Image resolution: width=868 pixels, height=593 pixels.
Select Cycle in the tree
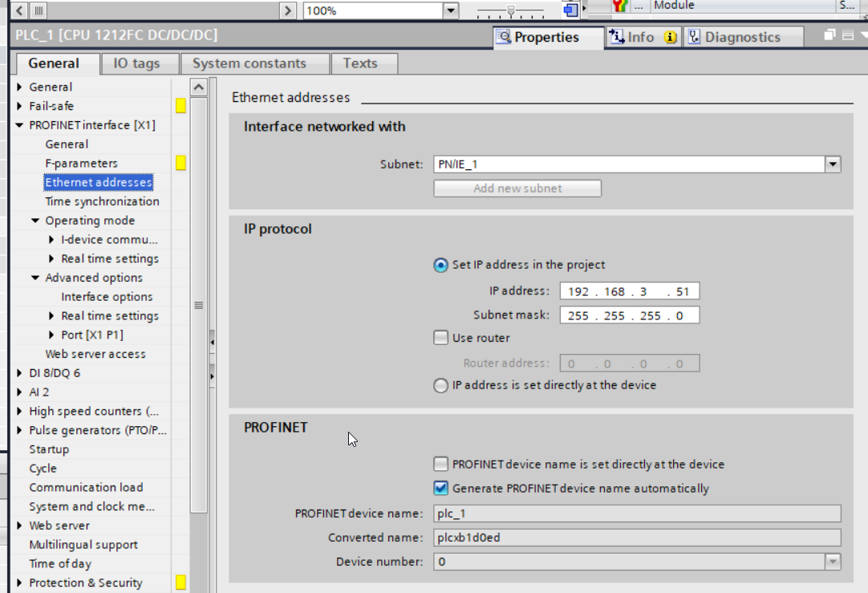[x=43, y=469]
